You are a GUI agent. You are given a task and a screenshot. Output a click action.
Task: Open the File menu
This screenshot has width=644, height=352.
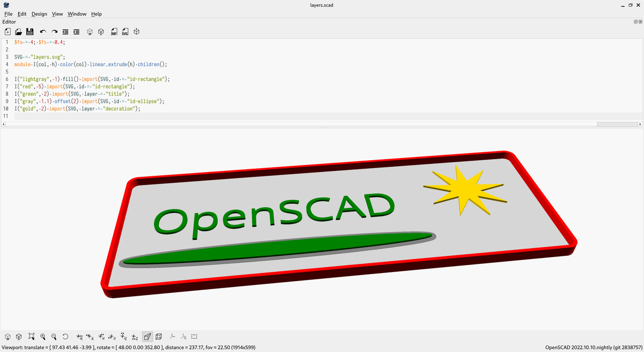9,14
